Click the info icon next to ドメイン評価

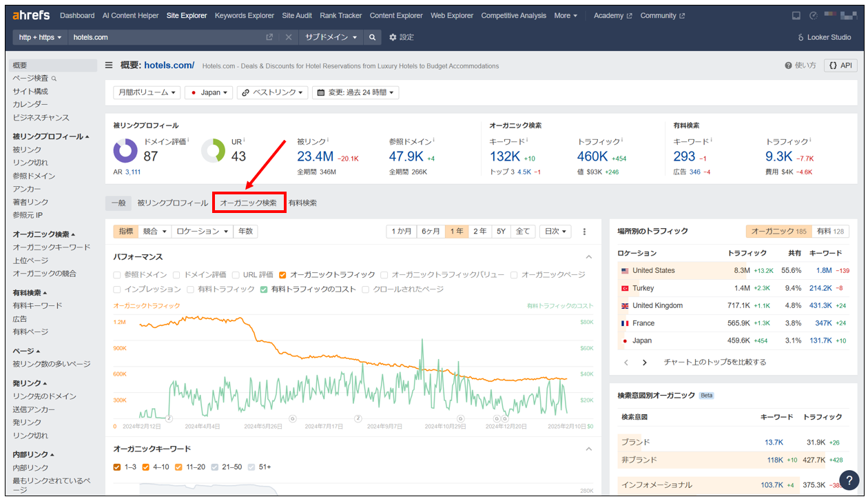point(189,141)
